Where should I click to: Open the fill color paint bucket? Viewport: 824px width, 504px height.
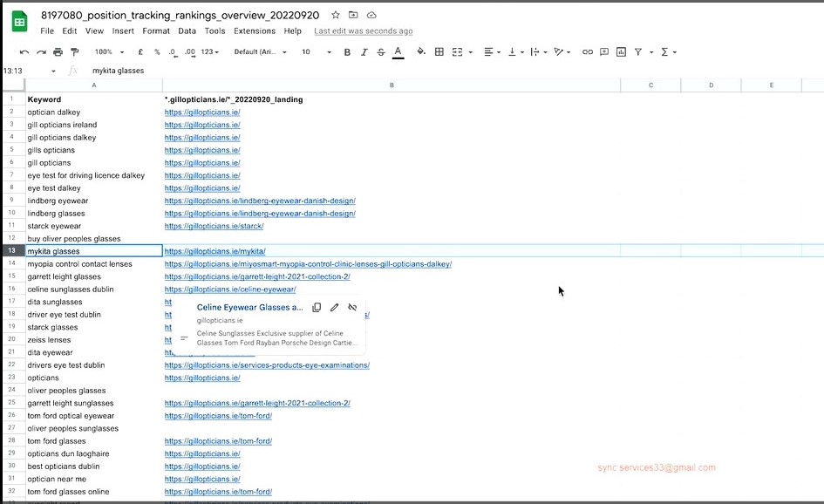(421, 52)
